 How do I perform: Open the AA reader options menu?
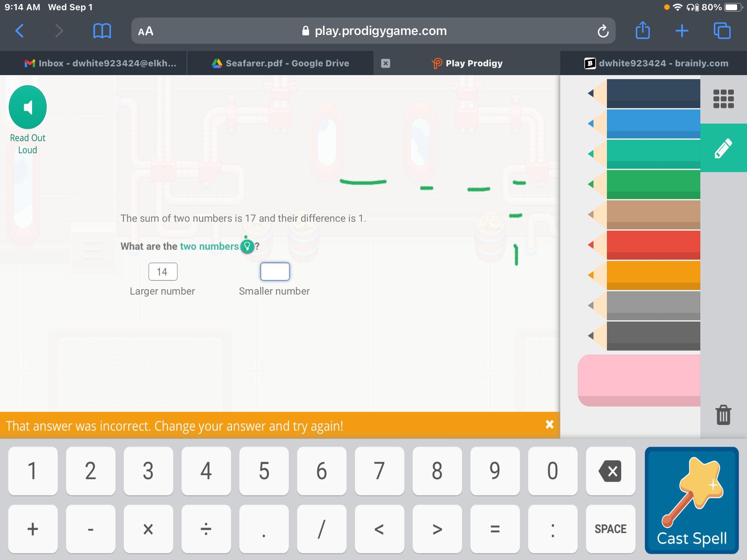(x=146, y=31)
